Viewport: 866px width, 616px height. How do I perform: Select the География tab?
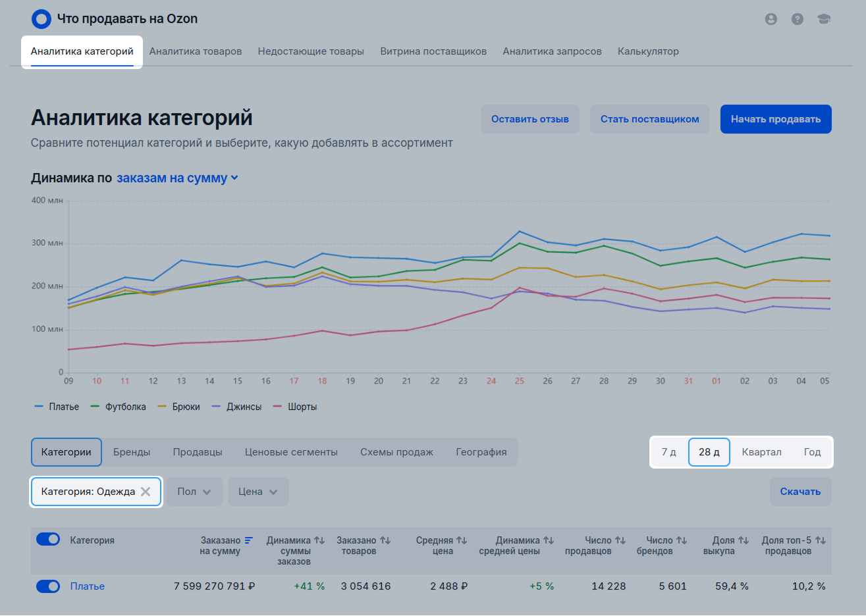(x=481, y=452)
